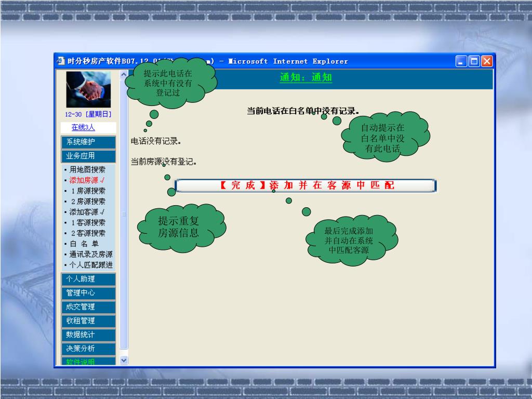
Task: Open 个人匹配跟进 item
Action: [x=90, y=264]
